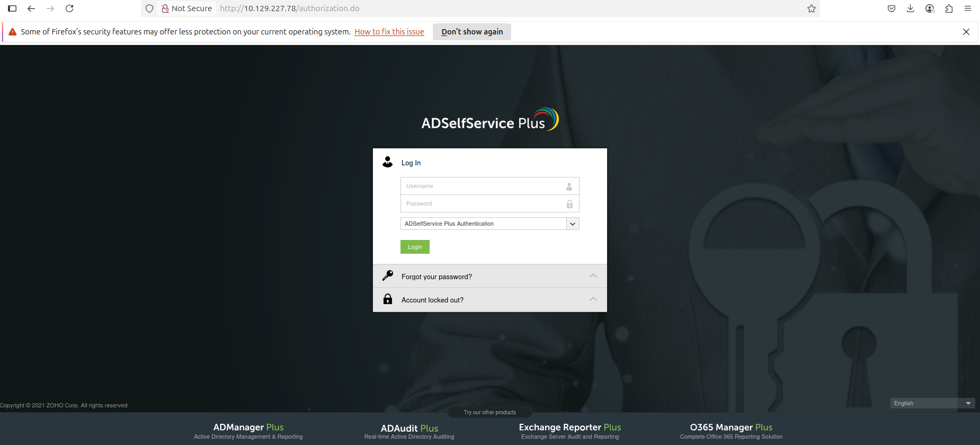Open the Firefox account icon
The height and width of the screenshot is (445, 980).
coord(930,8)
